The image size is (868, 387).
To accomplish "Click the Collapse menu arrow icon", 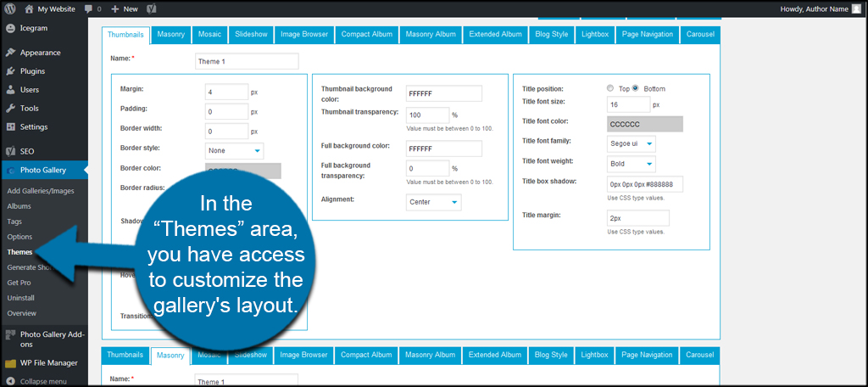I will click(10, 381).
